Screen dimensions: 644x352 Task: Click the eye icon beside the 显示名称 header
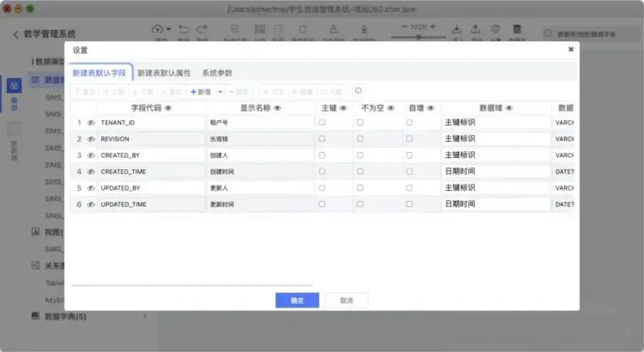pyautogui.click(x=277, y=108)
